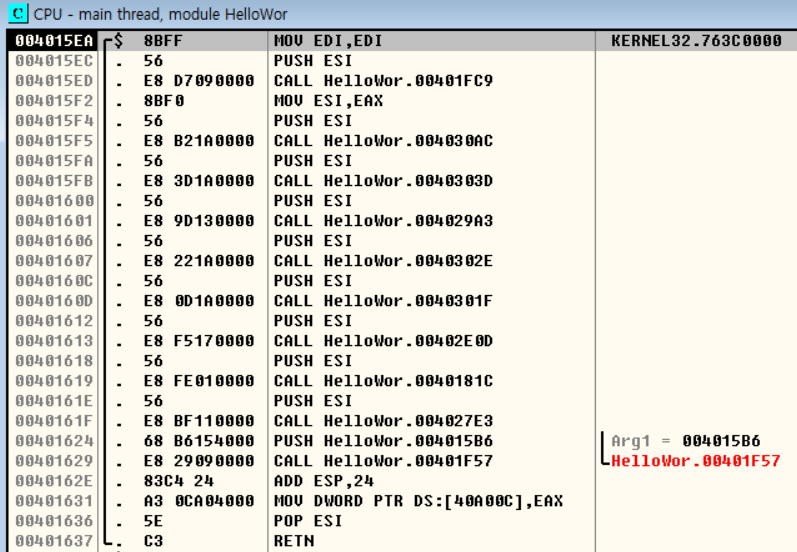The height and width of the screenshot is (552, 797).
Task: Select address 00401631
Action: click(54, 501)
